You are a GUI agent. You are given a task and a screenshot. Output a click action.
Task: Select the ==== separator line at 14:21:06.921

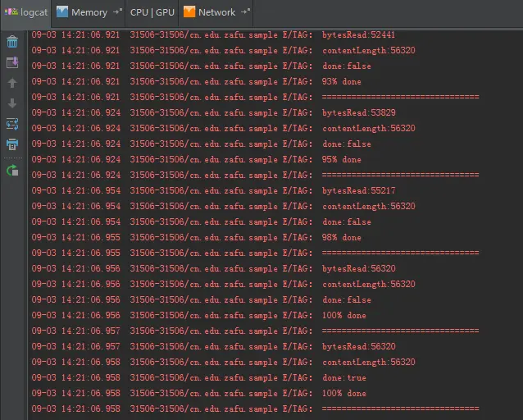pos(256,97)
